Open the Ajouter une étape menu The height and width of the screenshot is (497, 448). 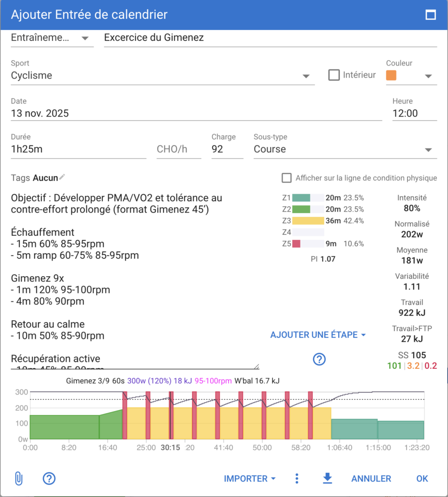(x=318, y=335)
